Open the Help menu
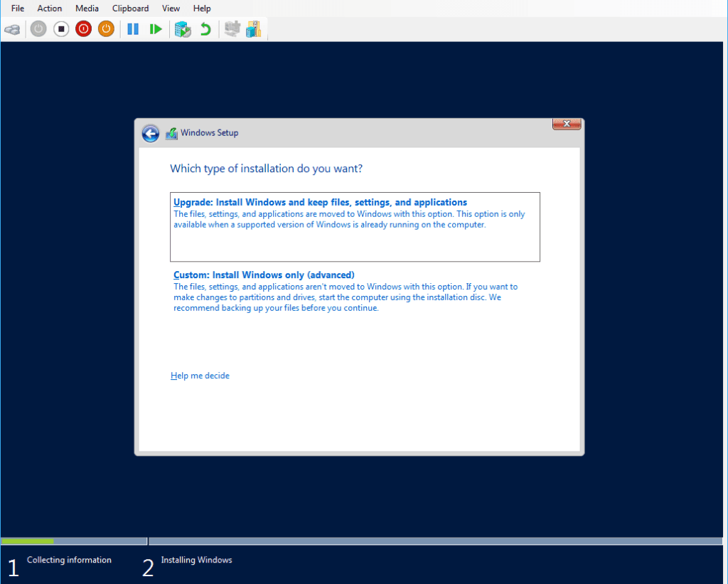Screen dimensions: 728x584 [x=202, y=9]
